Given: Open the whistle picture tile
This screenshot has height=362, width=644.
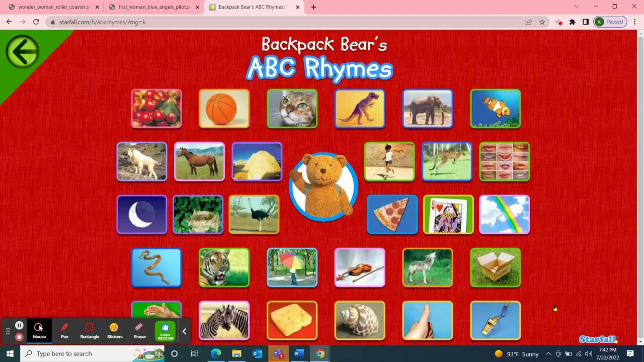Looking at the screenshot, I should 496,320.
